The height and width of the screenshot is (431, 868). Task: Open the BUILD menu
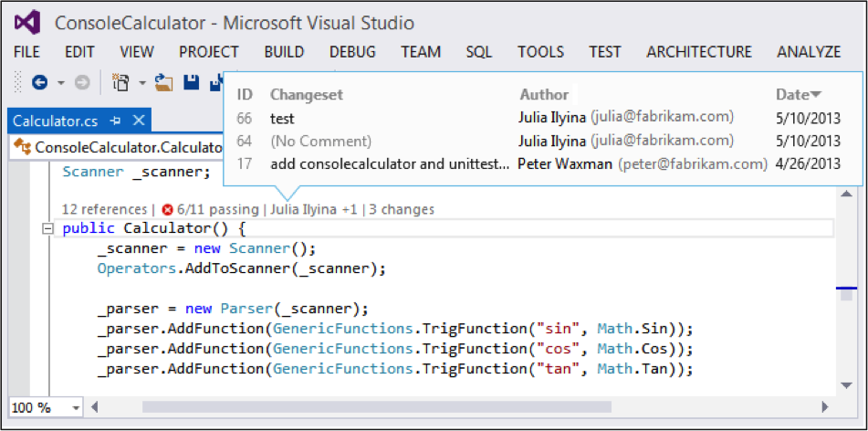(x=284, y=52)
